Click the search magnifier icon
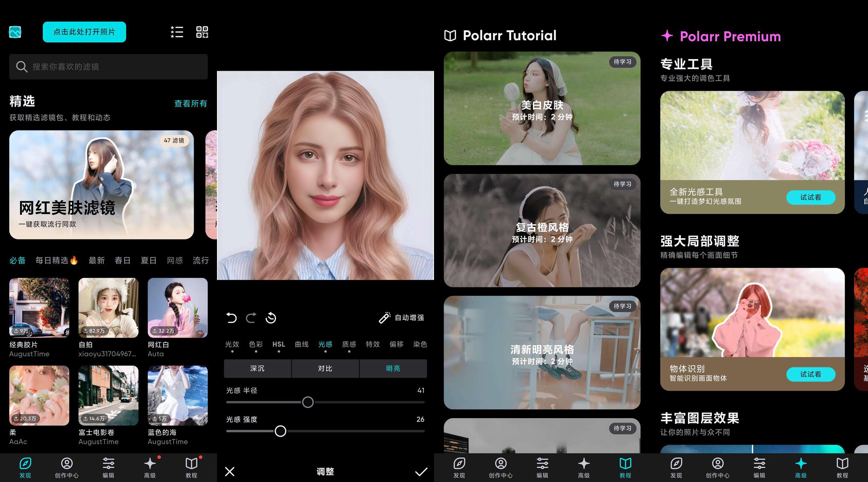This screenshot has width=868, height=482. coord(22,67)
